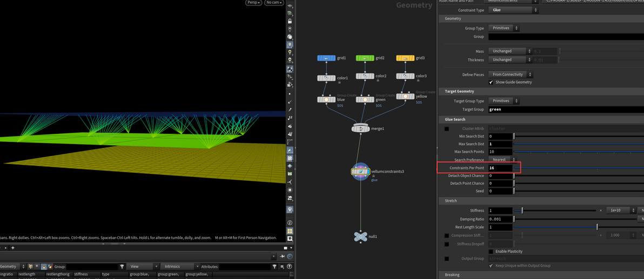Open the Define Pieces From Connectivity dropdown

click(x=511, y=74)
